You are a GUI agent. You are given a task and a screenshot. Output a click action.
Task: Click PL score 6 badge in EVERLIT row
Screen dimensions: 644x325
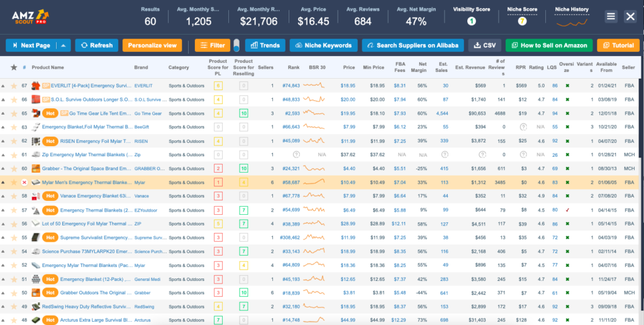[218, 86]
